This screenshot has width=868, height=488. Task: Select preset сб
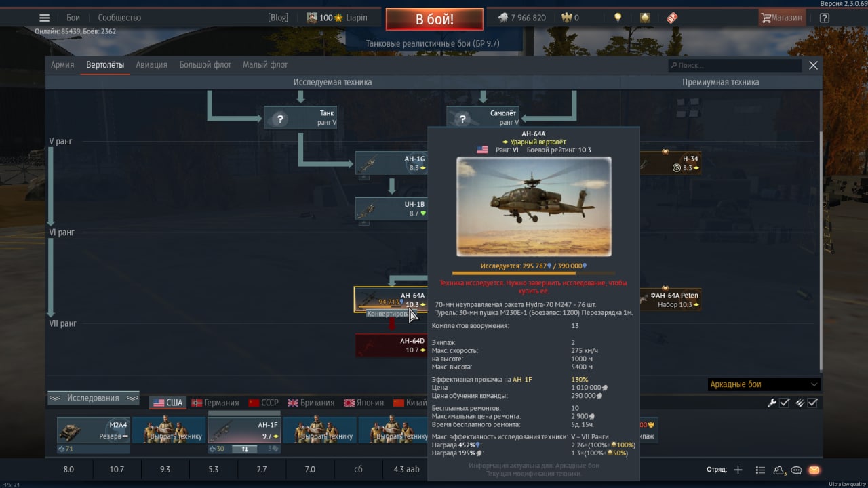[358, 469]
